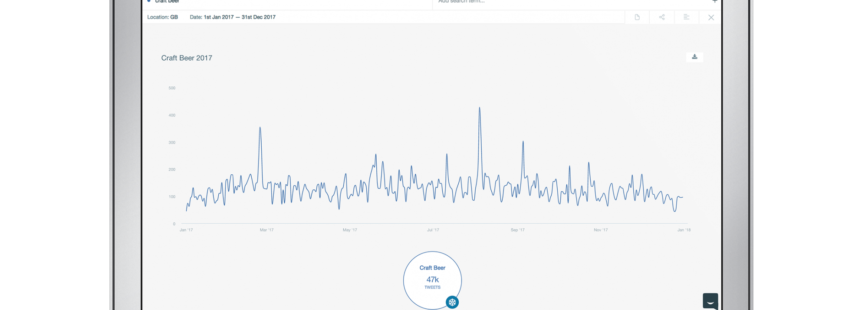The image size is (868, 310).
Task: Open the share icon in toolbar
Action: [x=661, y=17]
